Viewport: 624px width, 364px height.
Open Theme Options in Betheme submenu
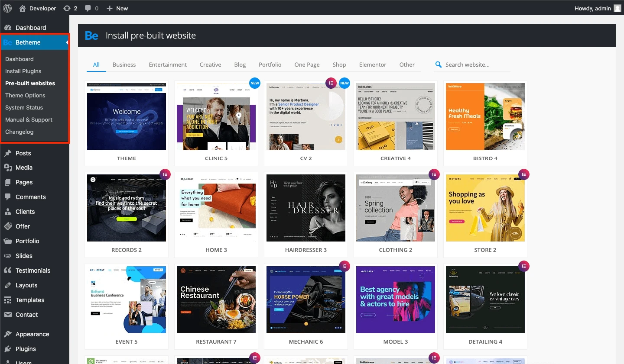click(x=25, y=95)
